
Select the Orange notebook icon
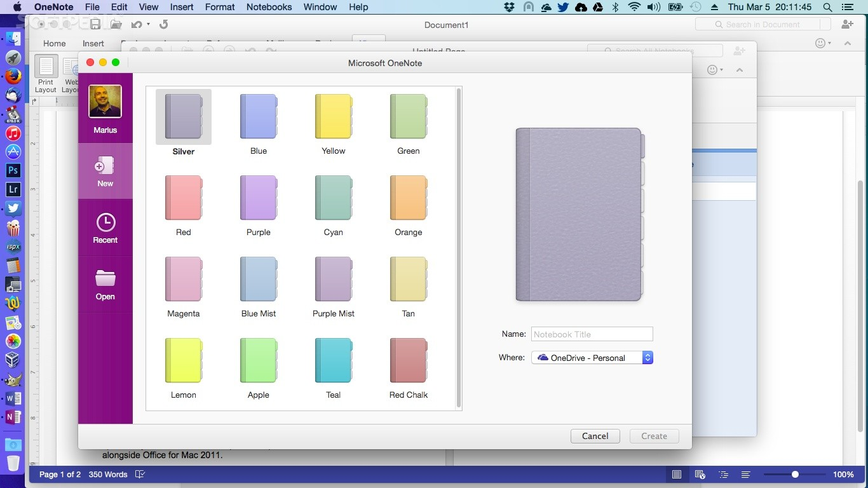pyautogui.click(x=408, y=198)
